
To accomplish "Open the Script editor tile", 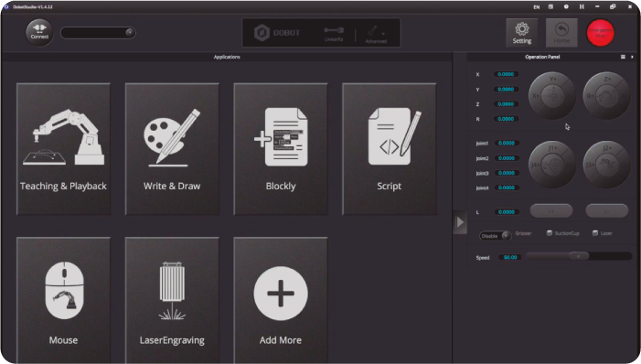I will 390,149.
